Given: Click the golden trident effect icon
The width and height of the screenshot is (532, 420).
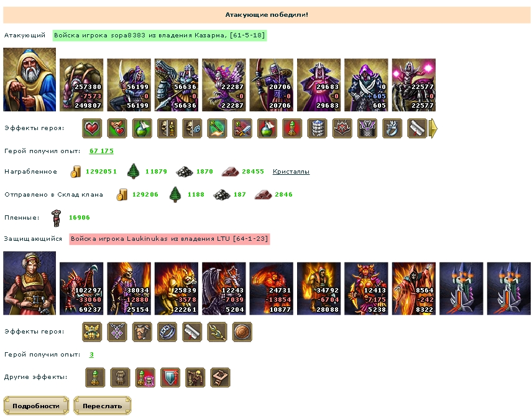Looking at the screenshot, I should (x=217, y=332).
